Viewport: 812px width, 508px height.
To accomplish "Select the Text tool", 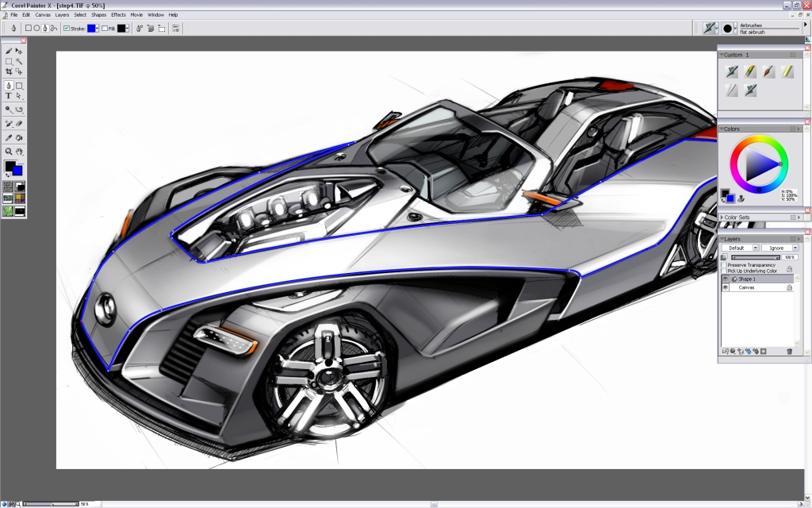I will [x=7, y=94].
